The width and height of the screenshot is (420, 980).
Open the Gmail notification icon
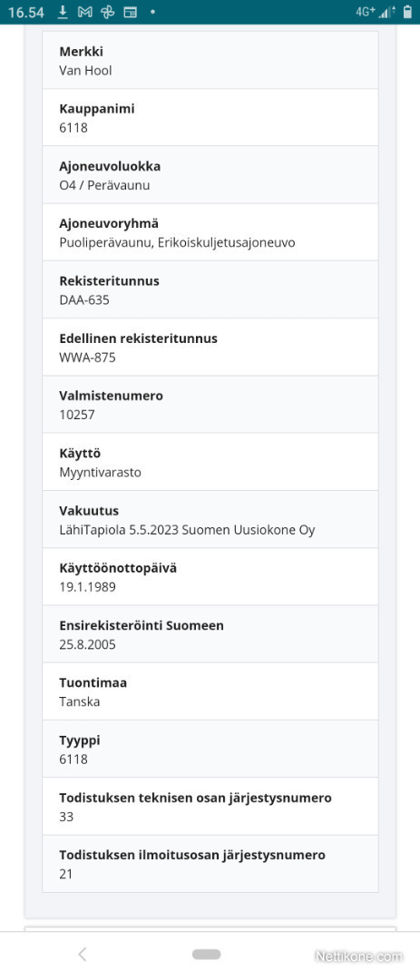pos(85,12)
